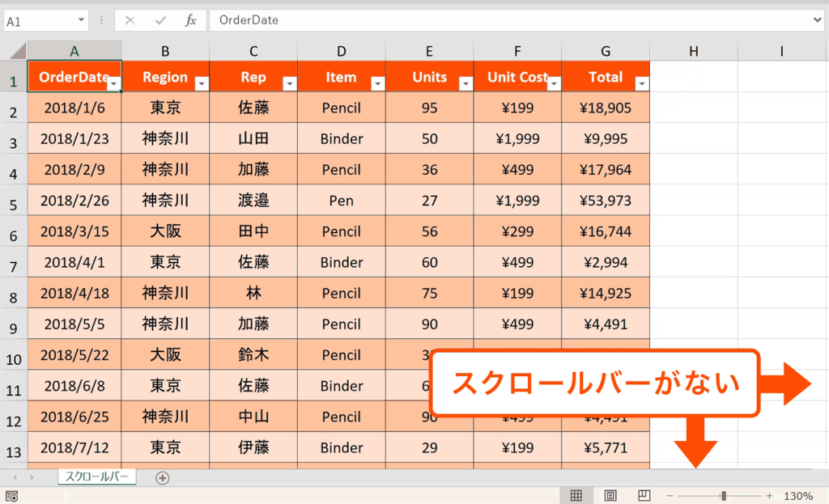Click the ¥5,771 total cell
This screenshot has width=829, height=504.
606,447
